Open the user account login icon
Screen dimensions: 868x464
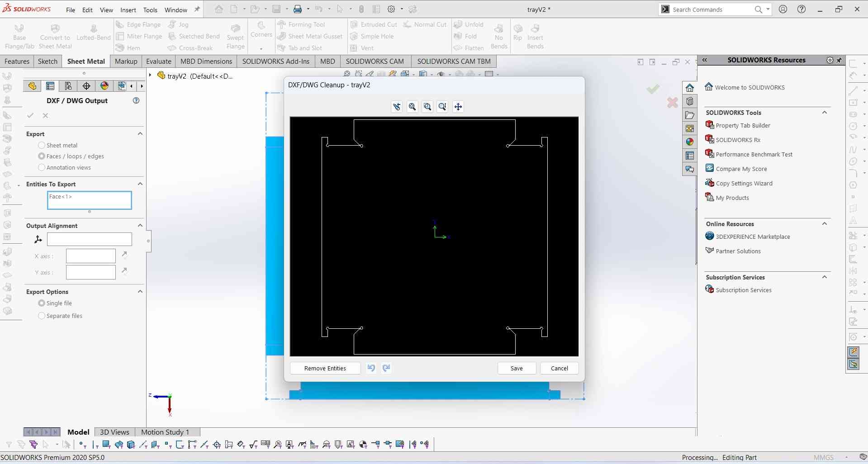click(x=783, y=9)
